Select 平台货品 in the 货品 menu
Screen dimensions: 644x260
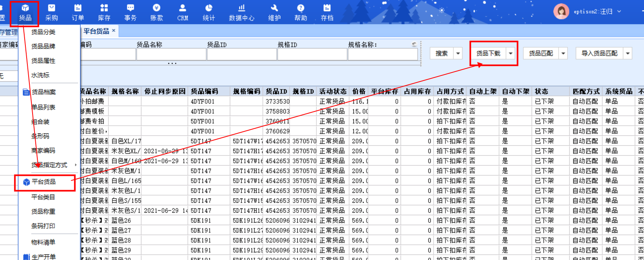[x=44, y=182]
